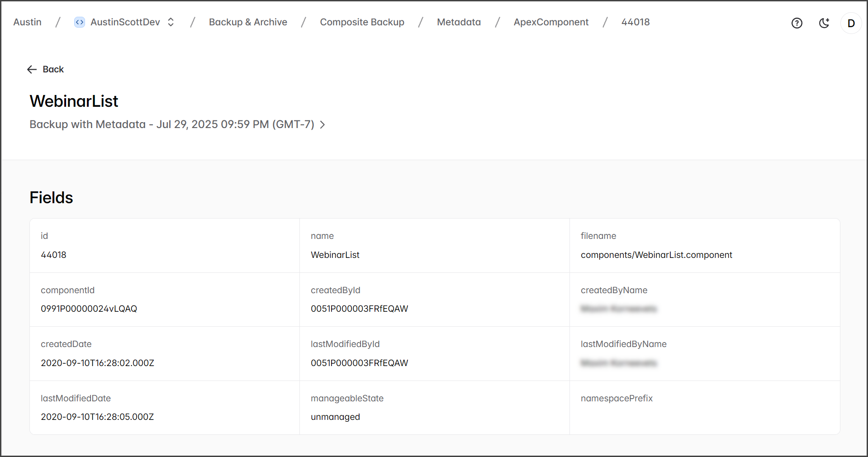This screenshot has width=868, height=457.
Task: Open Backup with Metadata Jul 29 link
Action: click(x=172, y=124)
